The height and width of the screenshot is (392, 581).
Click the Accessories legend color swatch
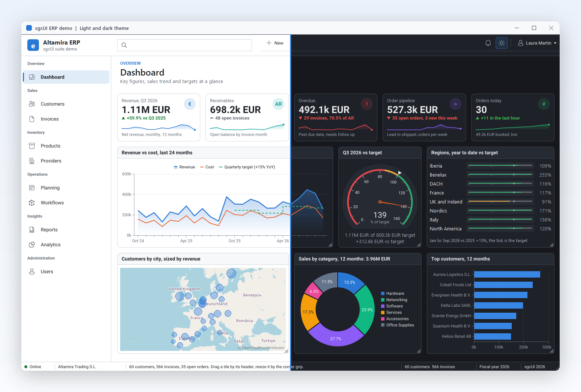point(383,319)
